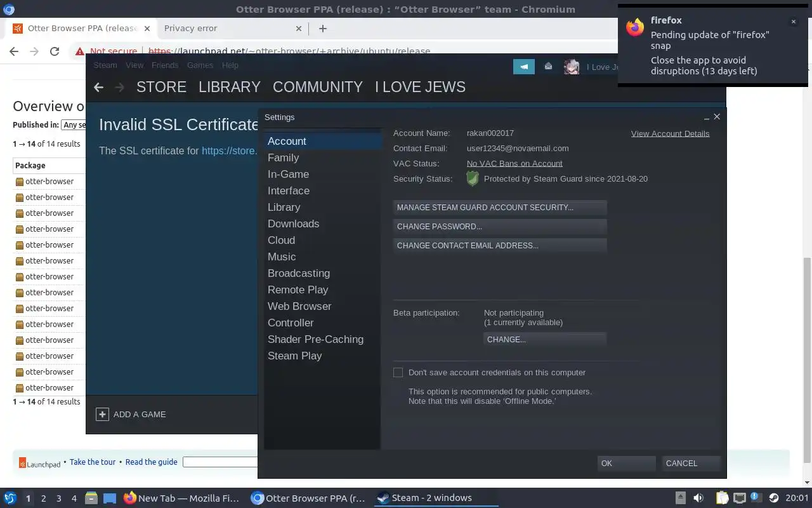Dismiss the firefox update notification
The width and height of the screenshot is (812, 508).
(x=793, y=22)
